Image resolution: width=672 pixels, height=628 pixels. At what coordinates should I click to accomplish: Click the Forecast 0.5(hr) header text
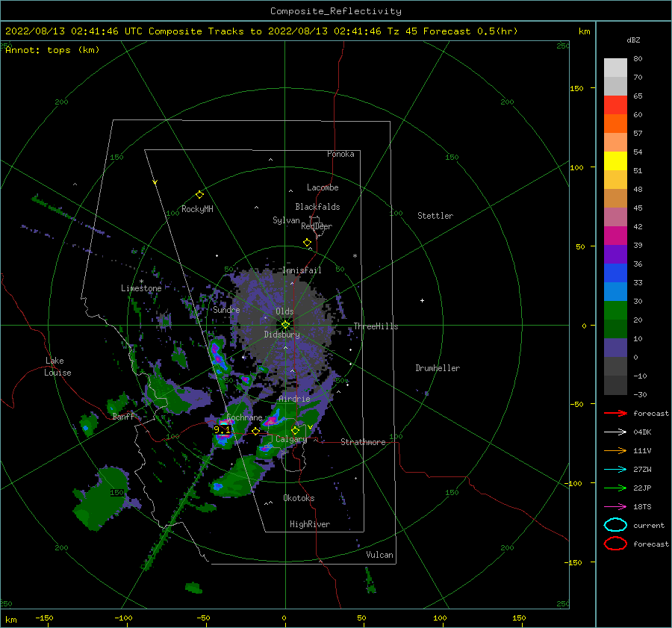(470, 31)
